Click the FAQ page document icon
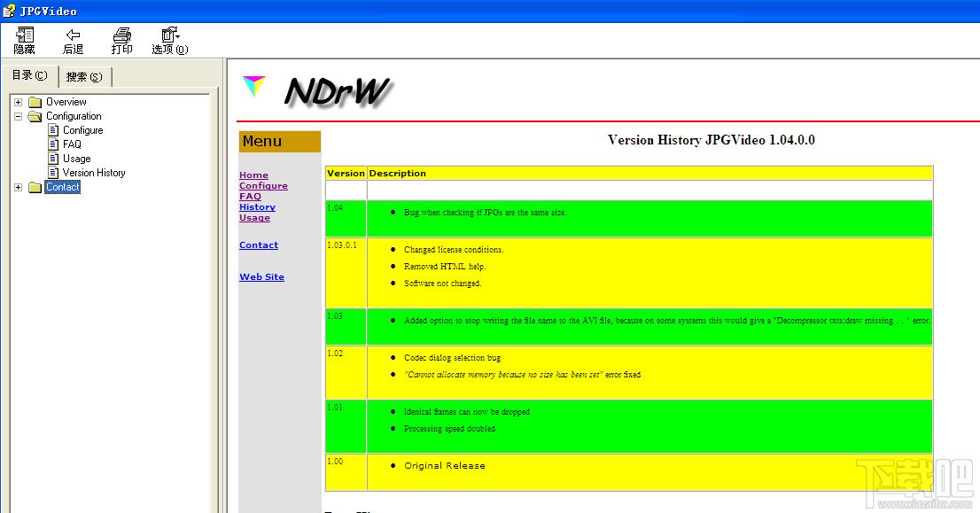The width and height of the screenshot is (980, 513). (53, 144)
